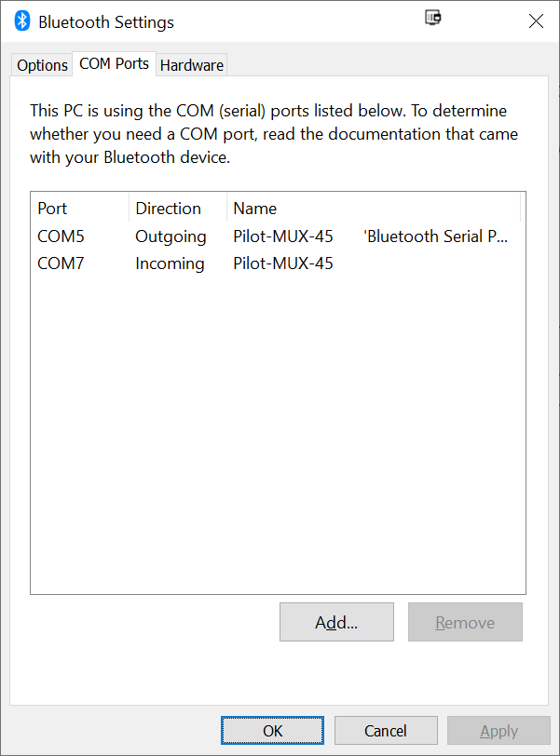Add a new COM port
Viewport: 560px width, 756px height.
tap(336, 622)
